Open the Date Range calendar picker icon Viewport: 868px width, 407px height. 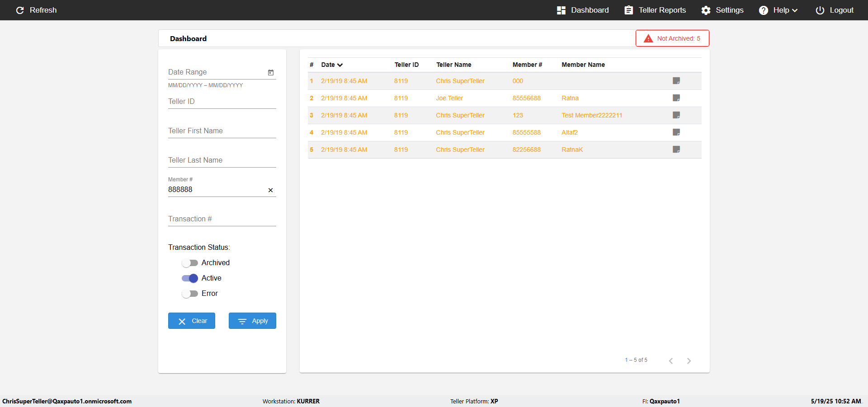click(271, 72)
